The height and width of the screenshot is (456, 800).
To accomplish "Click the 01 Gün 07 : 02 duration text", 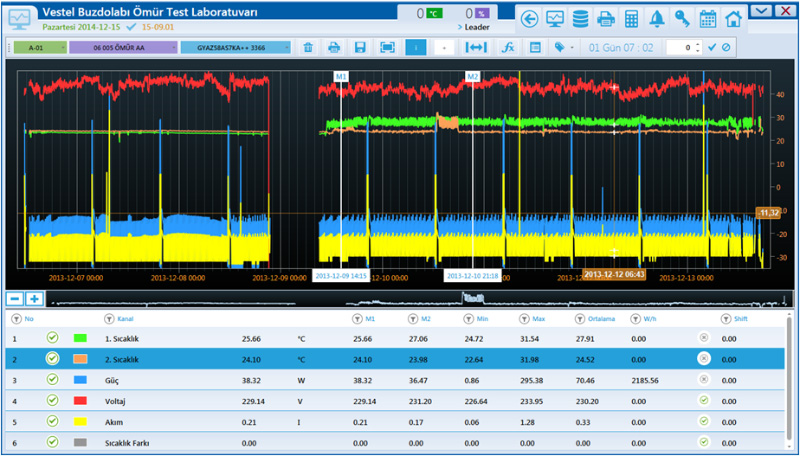I will (x=621, y=47).
